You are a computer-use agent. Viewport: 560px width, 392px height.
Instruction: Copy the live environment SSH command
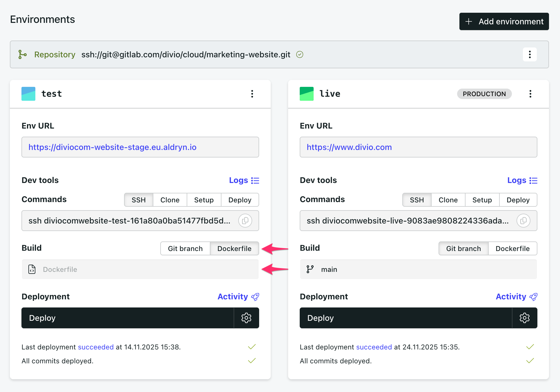click(x=523, y=221)
